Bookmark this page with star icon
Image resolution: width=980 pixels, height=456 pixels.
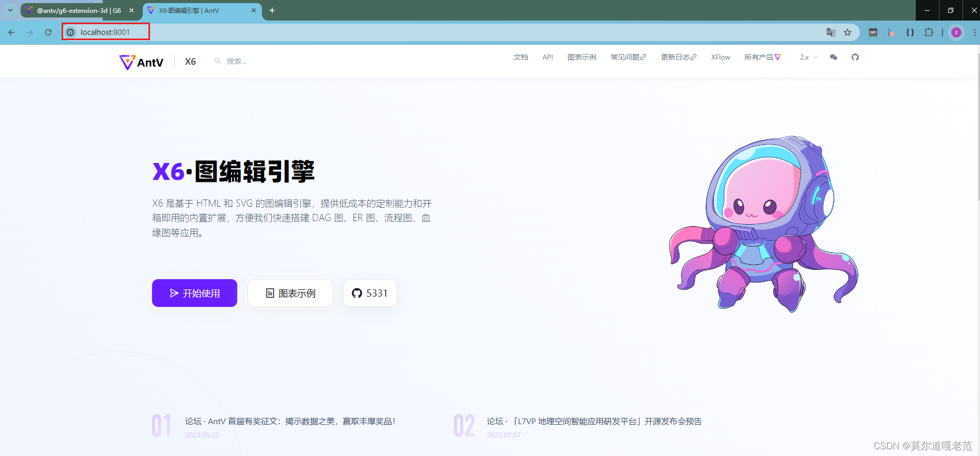click(x=847, y=32)
